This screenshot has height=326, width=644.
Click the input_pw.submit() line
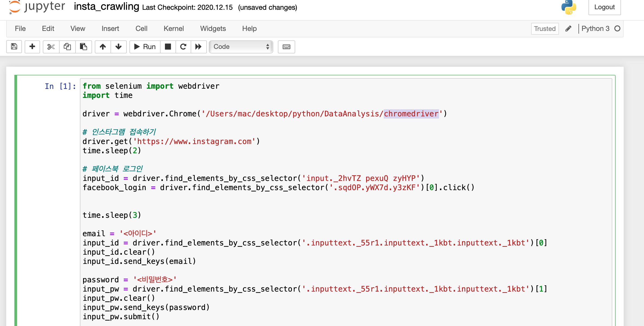coord(121,317)
